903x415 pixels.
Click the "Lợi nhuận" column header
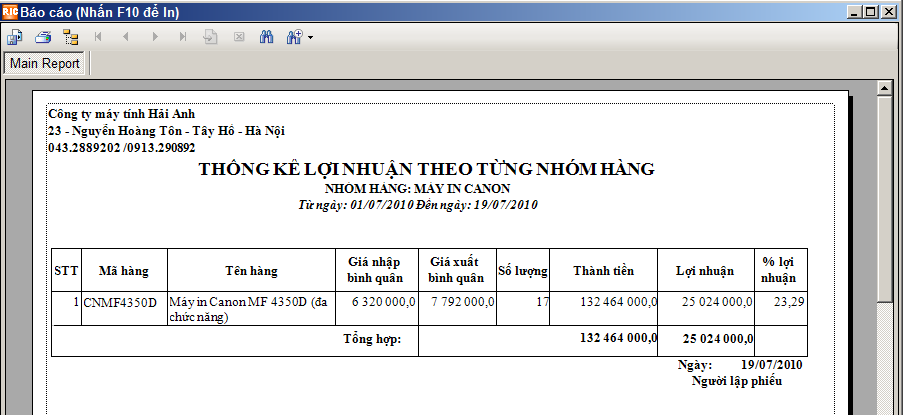click(705, 271)
